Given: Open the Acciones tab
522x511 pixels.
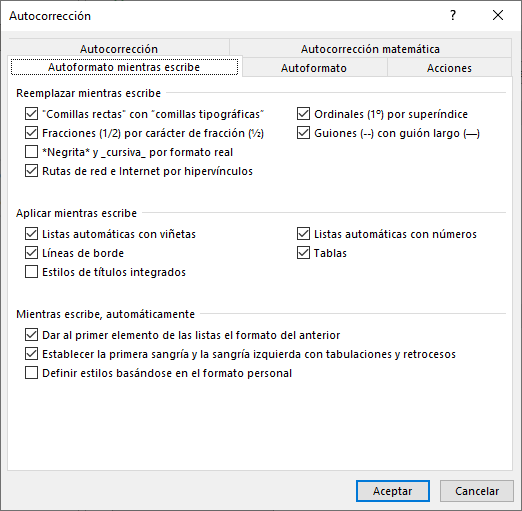Looking at the screenshot, I should point(449,68).
